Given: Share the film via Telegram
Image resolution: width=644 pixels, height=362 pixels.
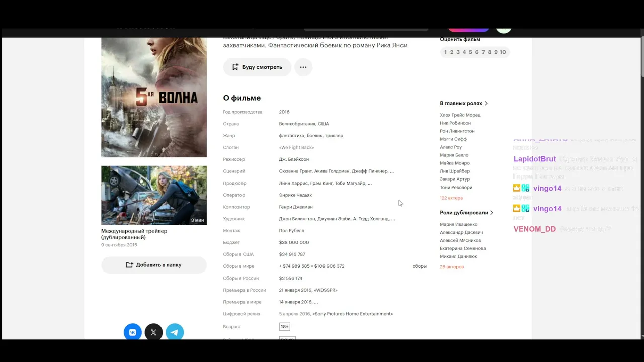Looking at the screenshot, I should [175, 332].
